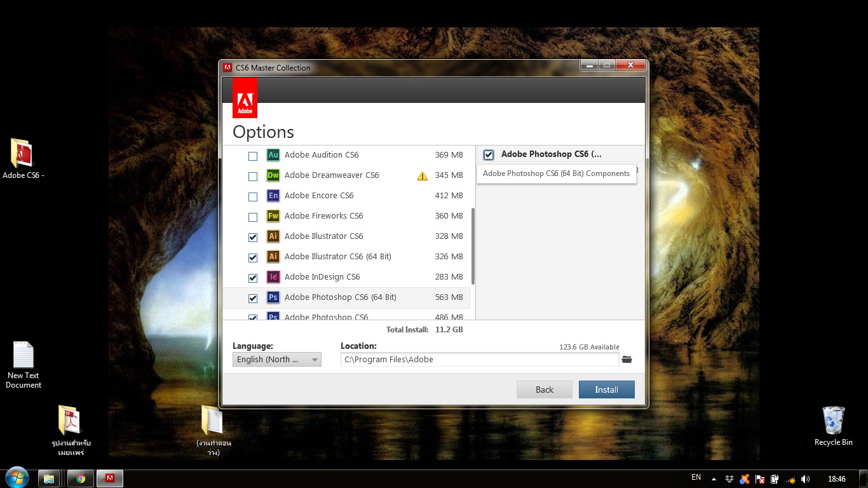Click the Adobe Fireworks CS6 Fw icon

(273, 216)
